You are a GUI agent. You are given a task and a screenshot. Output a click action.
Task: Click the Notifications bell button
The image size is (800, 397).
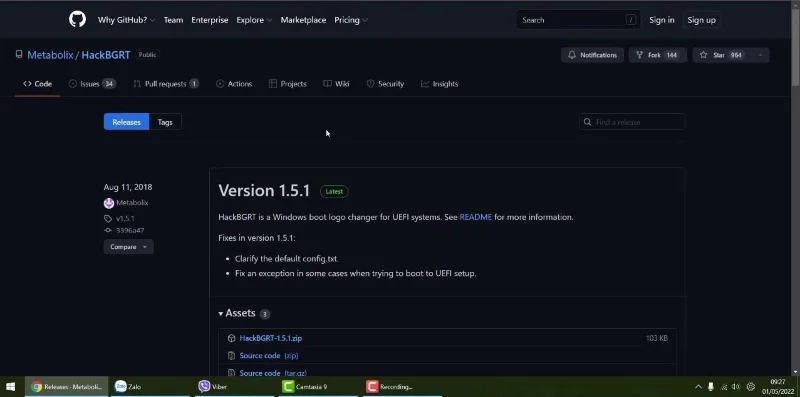pos(592,55)
